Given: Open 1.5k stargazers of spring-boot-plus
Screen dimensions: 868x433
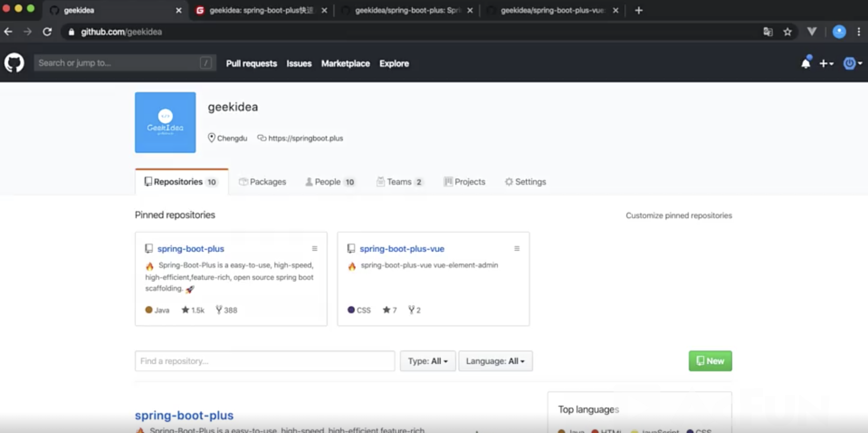Looking at the screenshot, I should click(193, 310).
